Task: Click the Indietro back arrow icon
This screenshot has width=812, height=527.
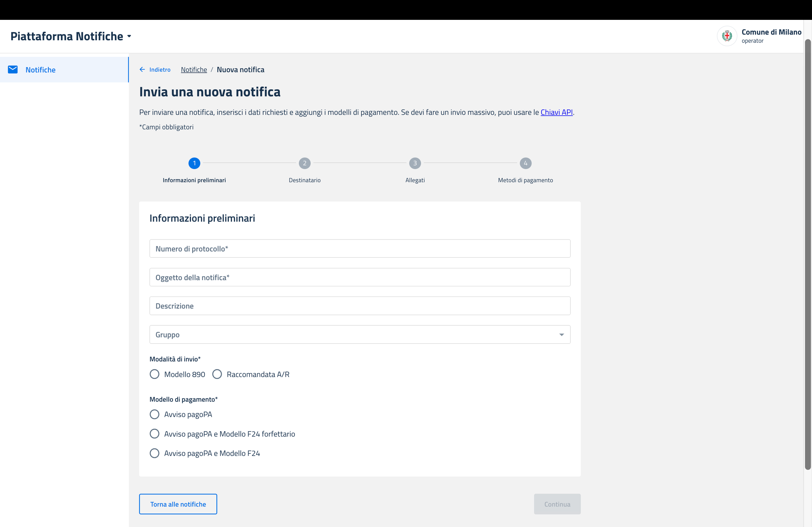Action: [x=142, y=69]
